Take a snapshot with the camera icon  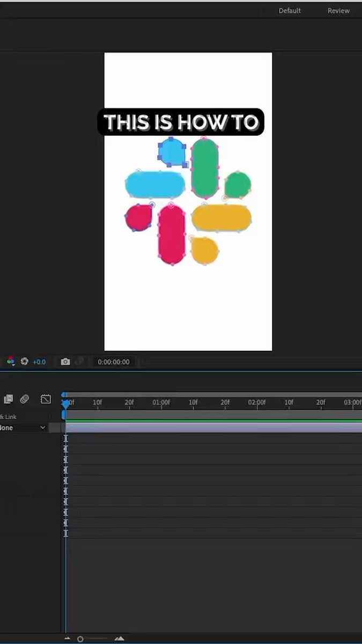click(x=65, y=362)
